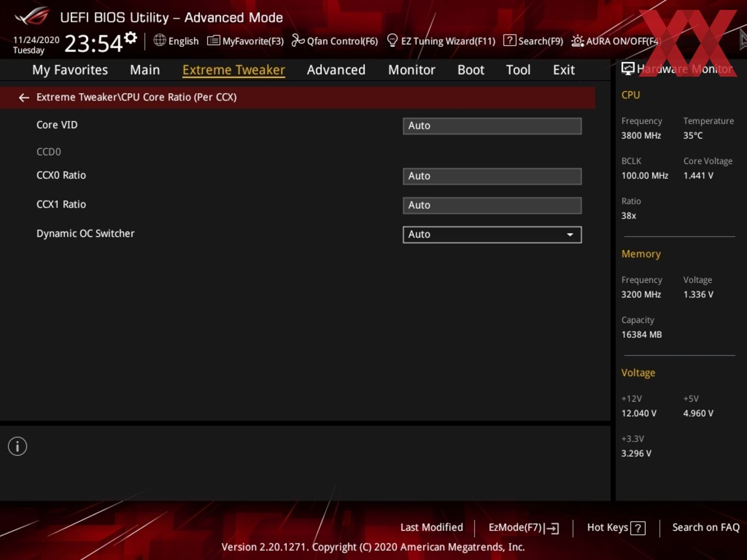
Task: Click the CCD0 section heading
Action: 48,152
